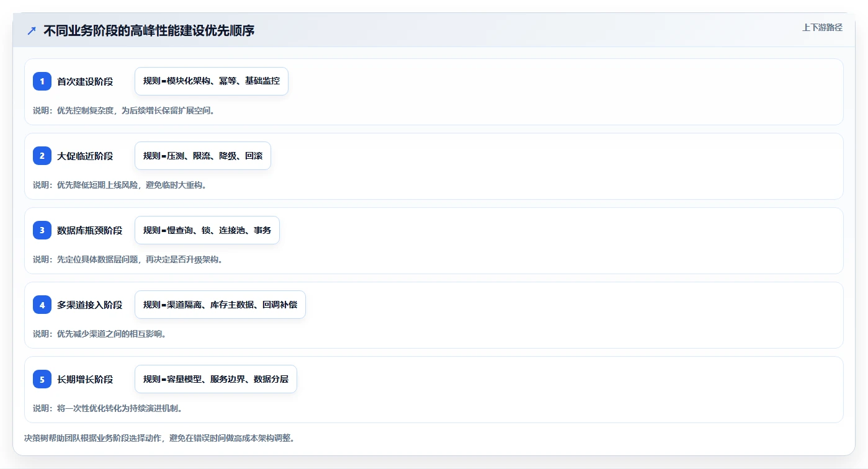
Task: Click rule chip 渠道隔离、库存主数据、回调补偿
Action: (x=220, y=305)
